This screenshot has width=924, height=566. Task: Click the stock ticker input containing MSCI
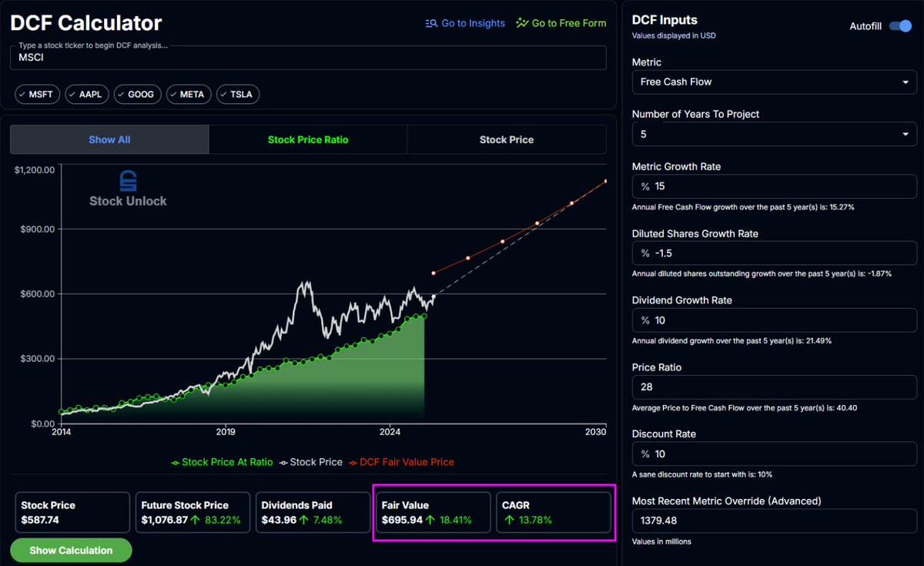[x=308, y=58]
